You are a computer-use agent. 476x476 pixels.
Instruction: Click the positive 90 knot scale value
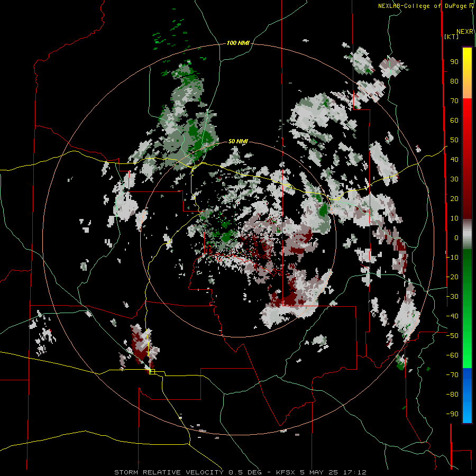pos(454,62)
